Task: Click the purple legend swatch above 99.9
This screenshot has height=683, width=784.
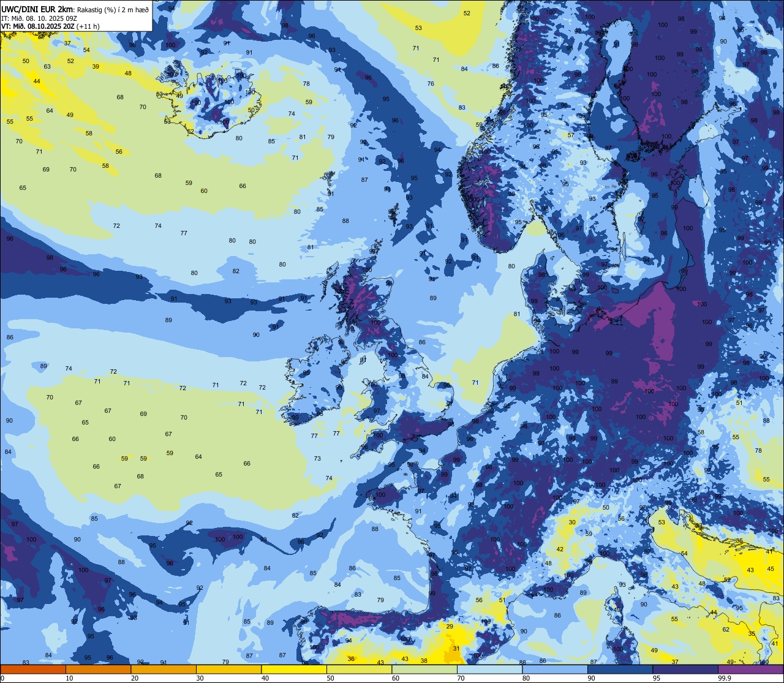Action: pos(751,669)
